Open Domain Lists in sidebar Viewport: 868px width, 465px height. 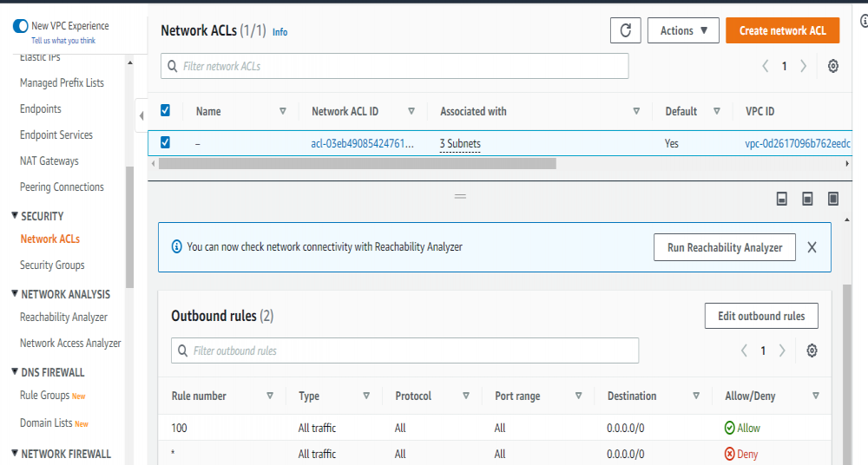(46, 423)
